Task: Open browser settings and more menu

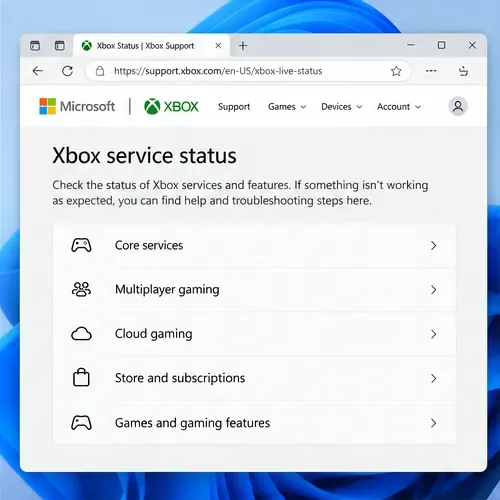Action: point(431,71)
